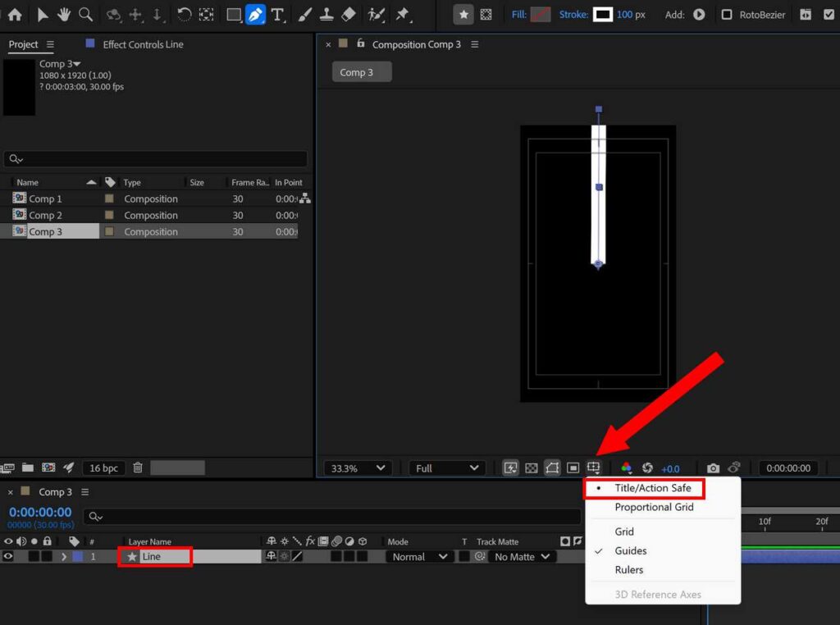The image size is (840, 625).
Task: Toggle the checked Guides menu item
Action: (x=631, y=550)
